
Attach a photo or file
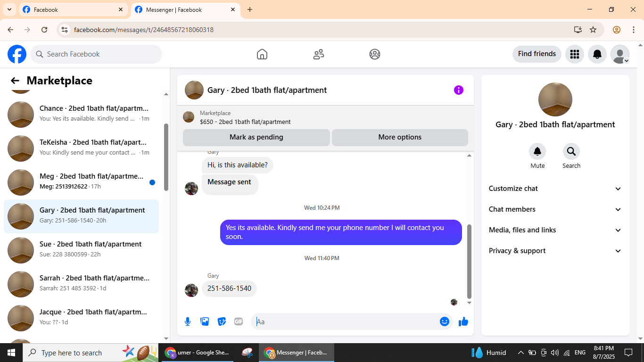coord(205,321)
